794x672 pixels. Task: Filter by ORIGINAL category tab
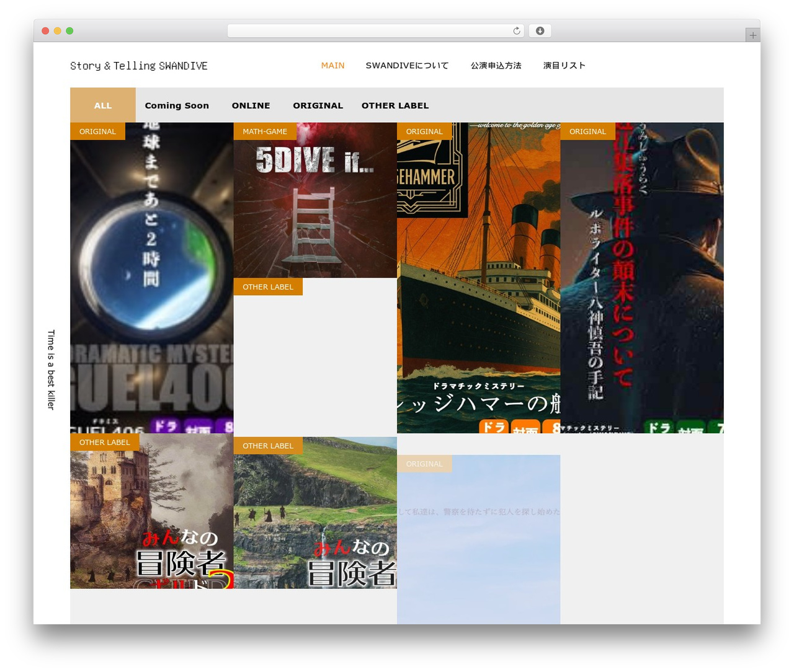click(318, 105)
